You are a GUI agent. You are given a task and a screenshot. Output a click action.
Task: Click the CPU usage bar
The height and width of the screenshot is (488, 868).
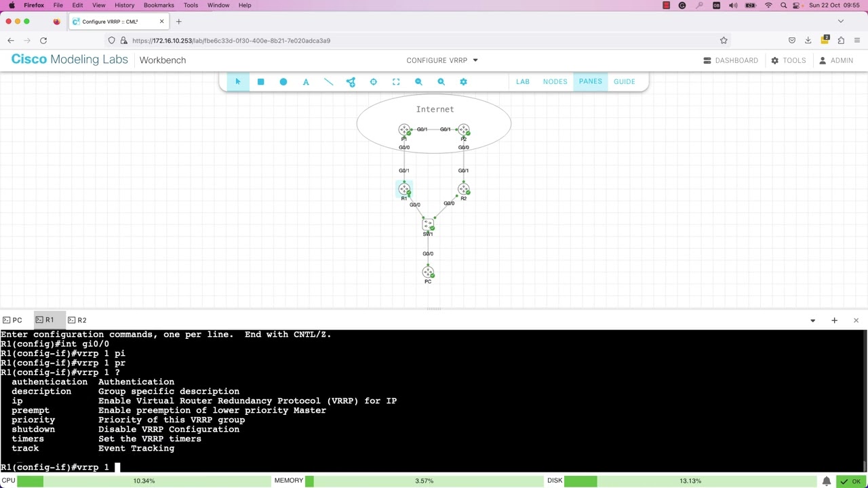coord(144,481)
